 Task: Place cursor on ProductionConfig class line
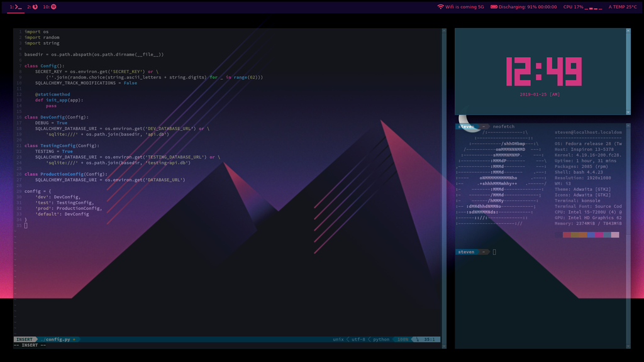[x=65, y=174]
